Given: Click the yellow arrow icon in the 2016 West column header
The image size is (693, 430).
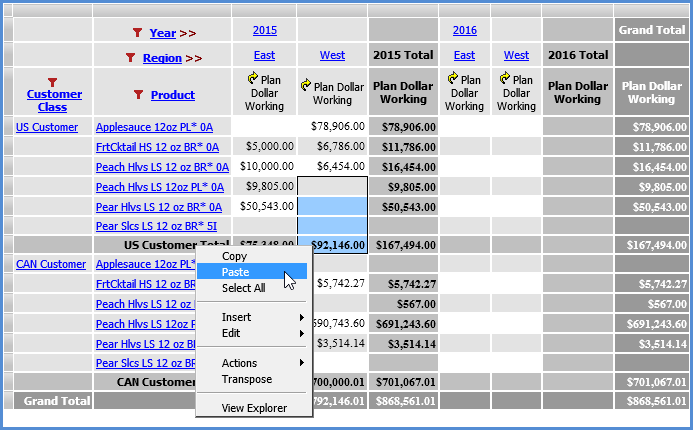Looking at the screenshot, I should pyautogui.click(x=504, y=78).
